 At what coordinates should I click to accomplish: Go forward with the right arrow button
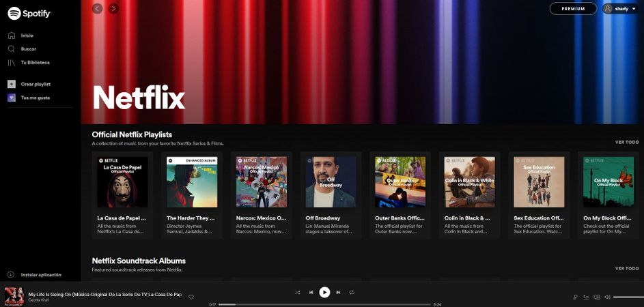click(x=114, y=8)
